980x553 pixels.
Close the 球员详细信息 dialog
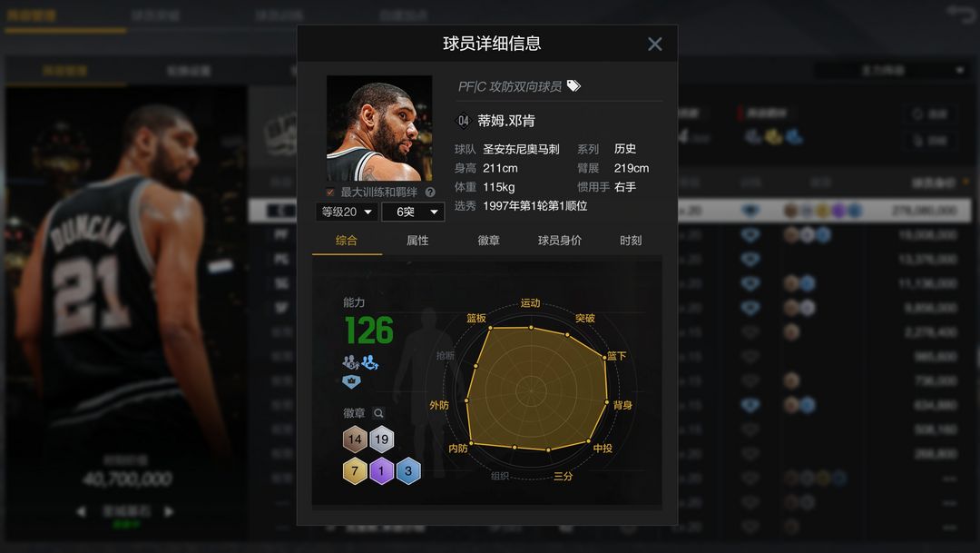click(x=655, y=44)
